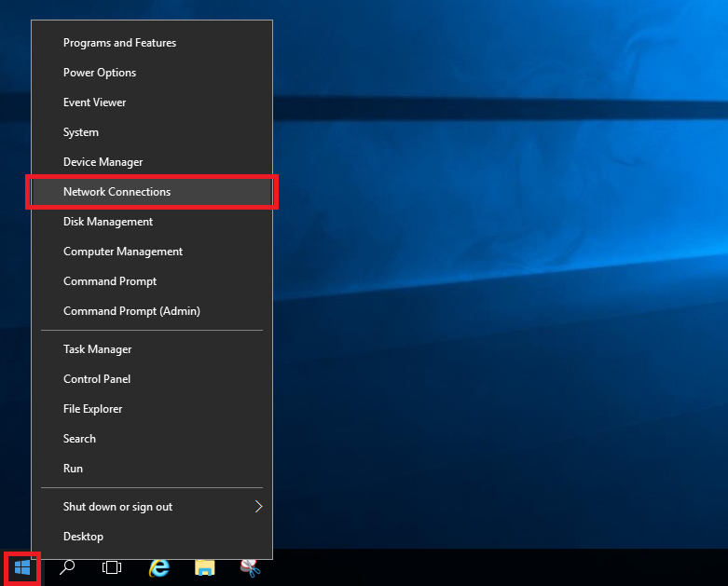
Task: Open Task View from the taskbar
Action: (112, 567)
